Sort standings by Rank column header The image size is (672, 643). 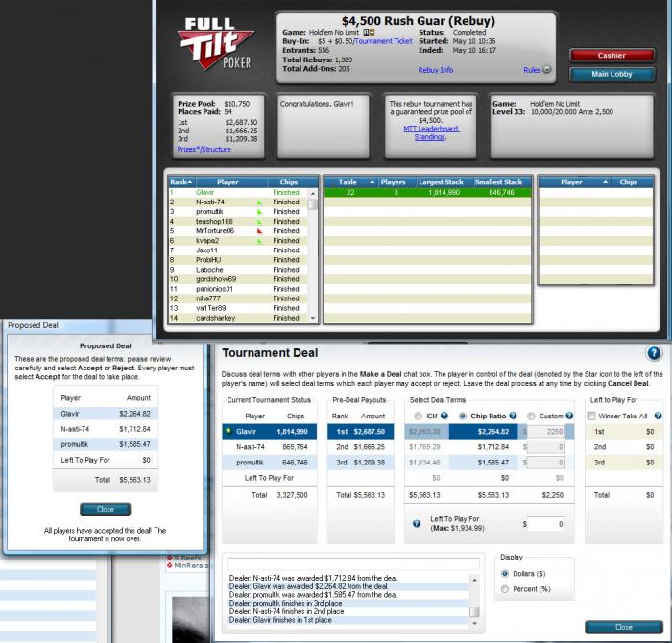click(x=181, y=182)
